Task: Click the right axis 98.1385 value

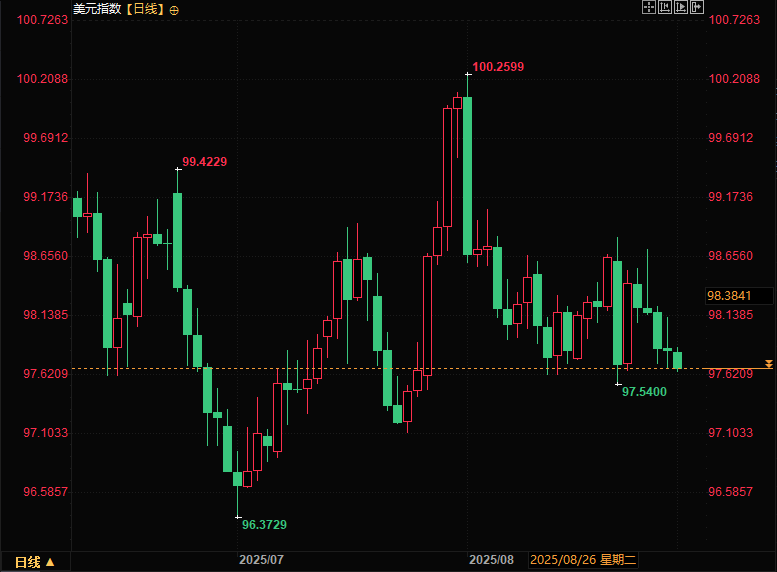Action: click(730, 315)
